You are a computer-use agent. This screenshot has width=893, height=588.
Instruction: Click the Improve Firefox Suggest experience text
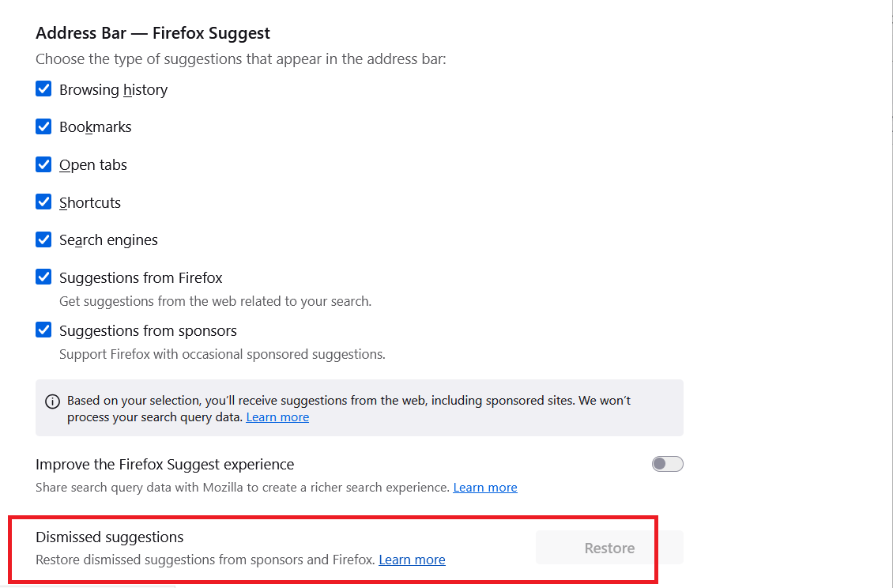164,464
